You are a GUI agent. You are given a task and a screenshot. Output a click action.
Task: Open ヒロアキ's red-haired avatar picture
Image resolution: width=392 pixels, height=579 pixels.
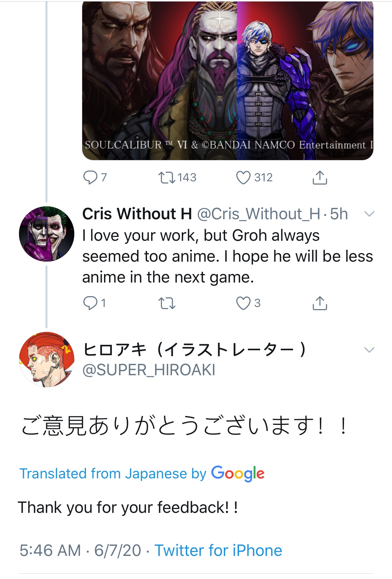(x=46, y=359)
